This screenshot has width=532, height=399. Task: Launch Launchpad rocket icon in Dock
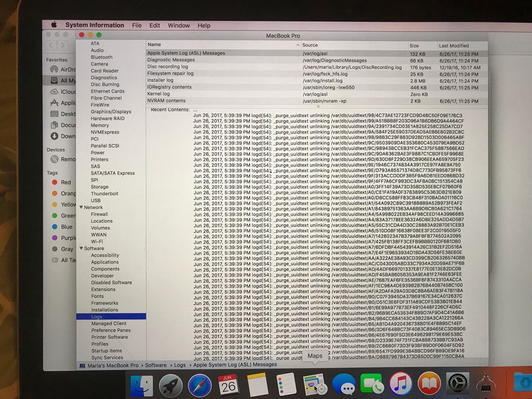pos(170,386)
